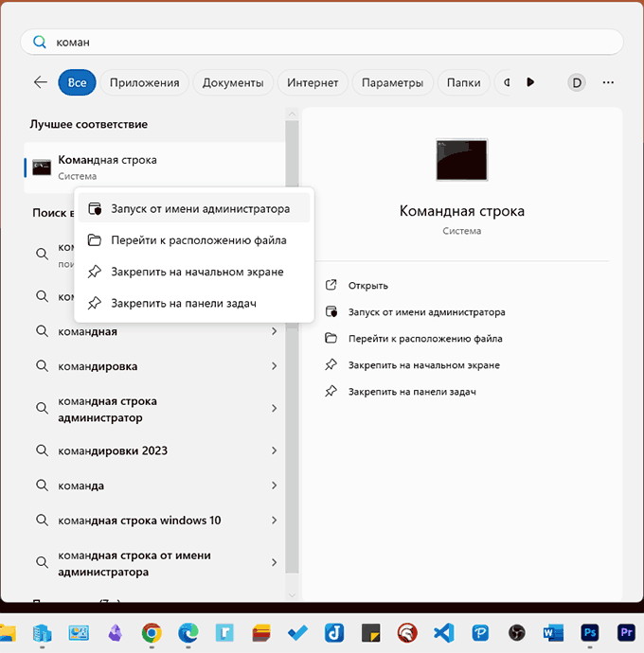The height and width of the screenshot is (653, 644).
Task: Click the D user account avatar
Action: click(577, 82)
